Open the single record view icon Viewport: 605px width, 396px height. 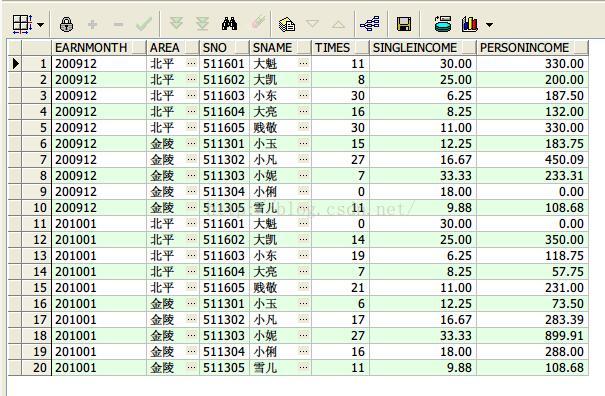(287, 25)
